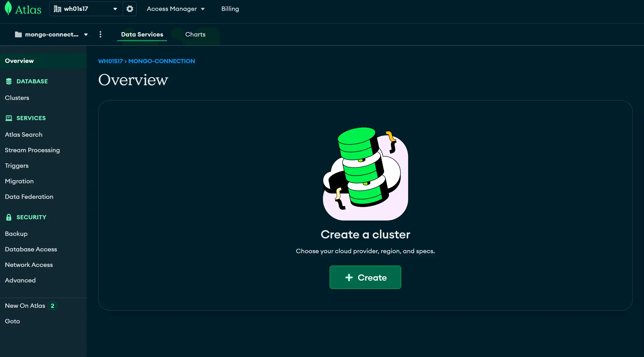Viewport: 644px width, 357px height.
Task: Click the Create cluster button
Action: tap(365, 277)
